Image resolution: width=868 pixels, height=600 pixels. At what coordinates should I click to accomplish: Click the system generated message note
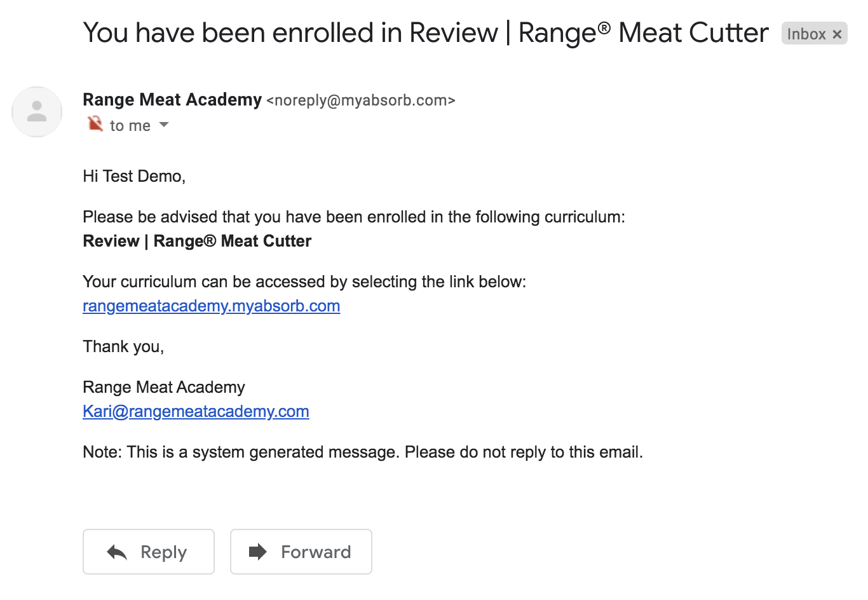point(363,452)
